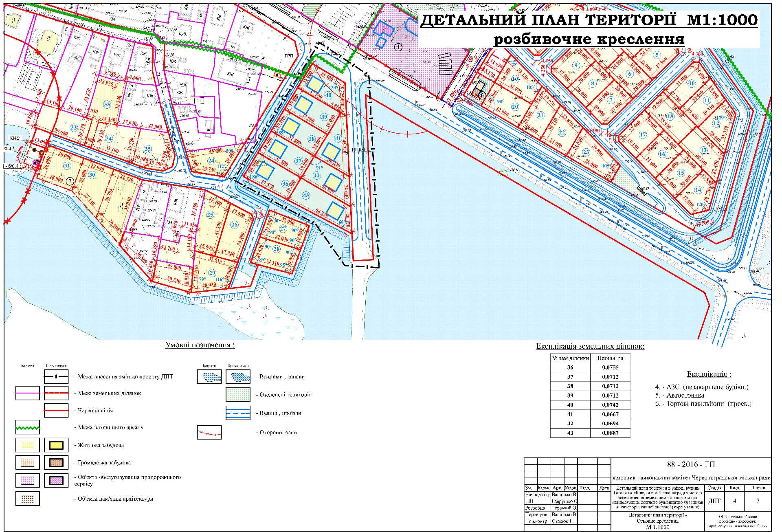Click the Умовні позначення heading
Viewport: 782px width, 532px height.
point(200,345)
